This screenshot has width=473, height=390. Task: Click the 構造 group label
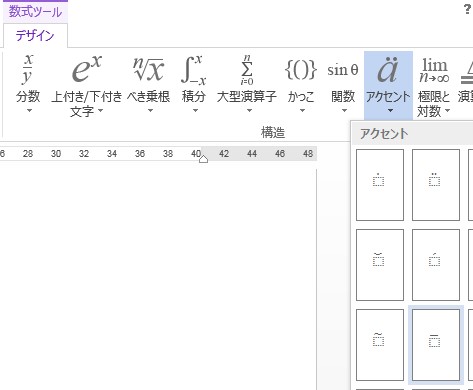[x=273, y=133]
